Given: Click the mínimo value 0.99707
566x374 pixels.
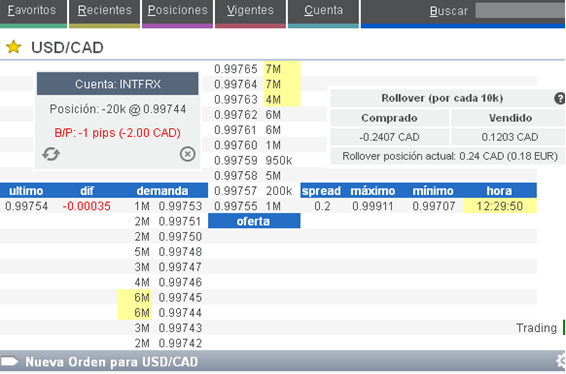Looking at the screenshot, I should [x=434, y=206].
